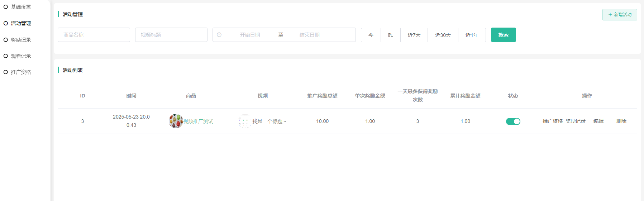Focus the 商品名称 search field
644x201 pixels.
[x=94, y=35]
